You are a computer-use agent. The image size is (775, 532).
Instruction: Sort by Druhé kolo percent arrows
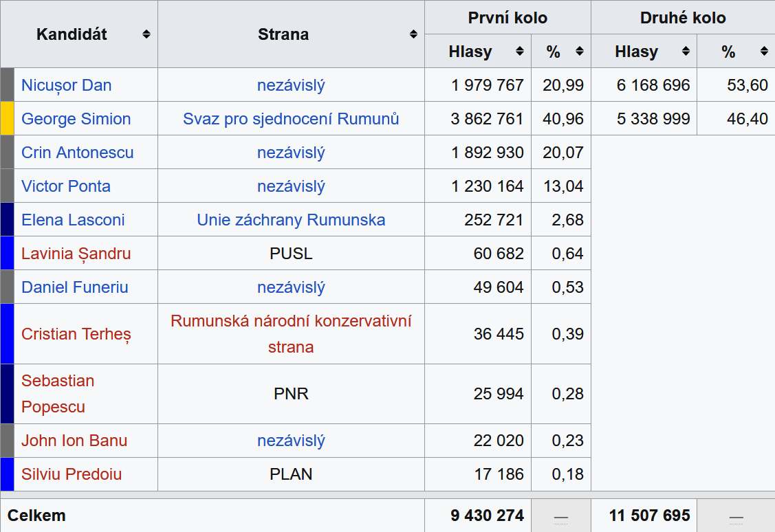click(764, 51)
